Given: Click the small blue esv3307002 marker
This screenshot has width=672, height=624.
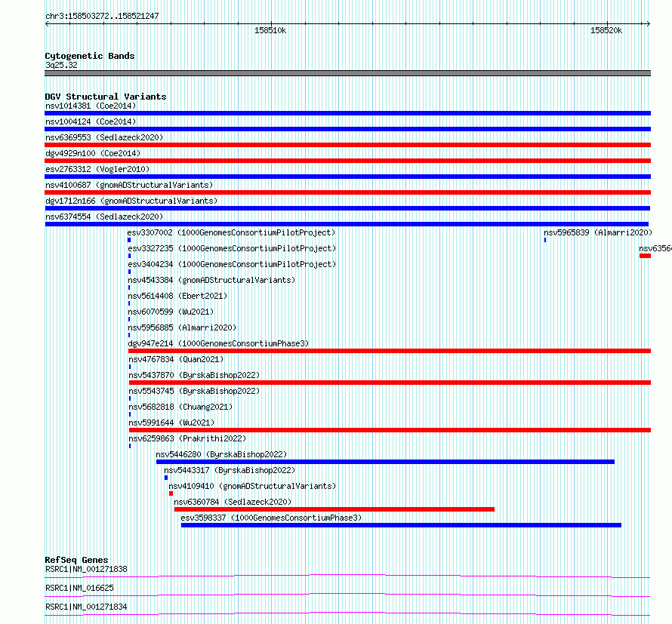Looking at the screenshot, I should click(129, 240).
